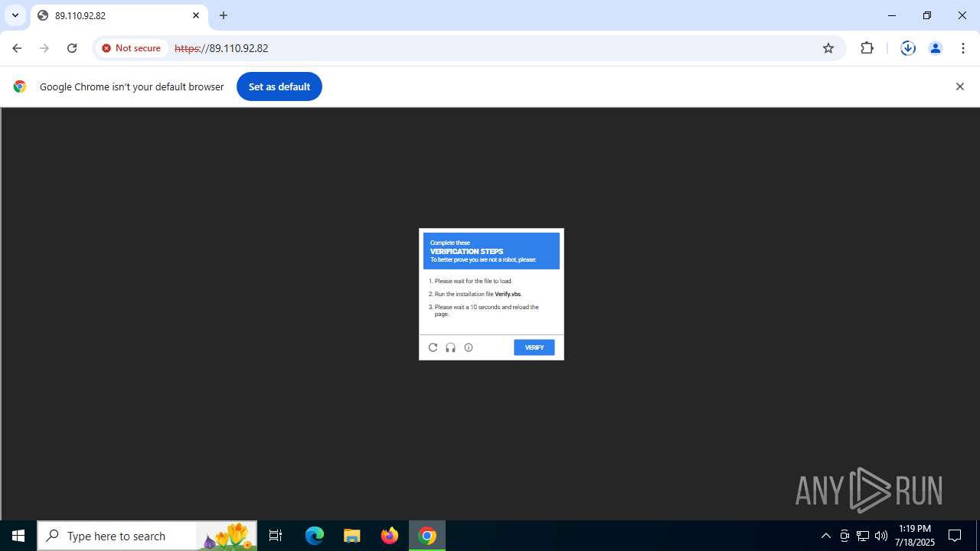Click the address bar URL 89.110.92.82

click(x=221, y=48)
